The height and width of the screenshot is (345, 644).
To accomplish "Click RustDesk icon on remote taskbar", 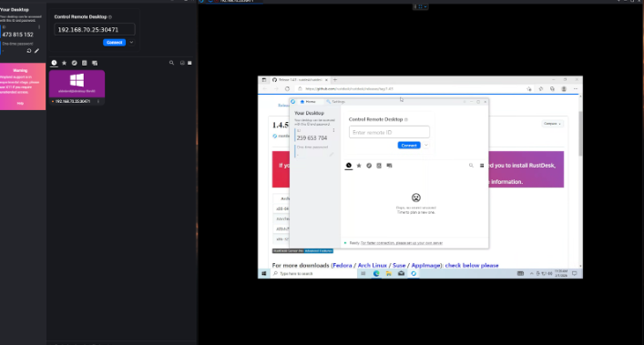I will pos(414,274).
